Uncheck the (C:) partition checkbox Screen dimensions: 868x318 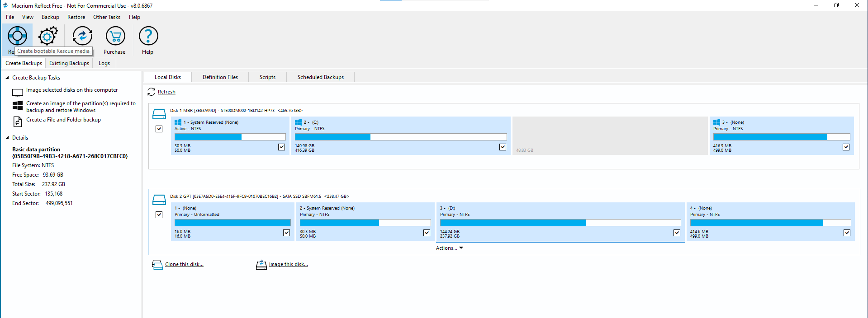click(503, 147)
